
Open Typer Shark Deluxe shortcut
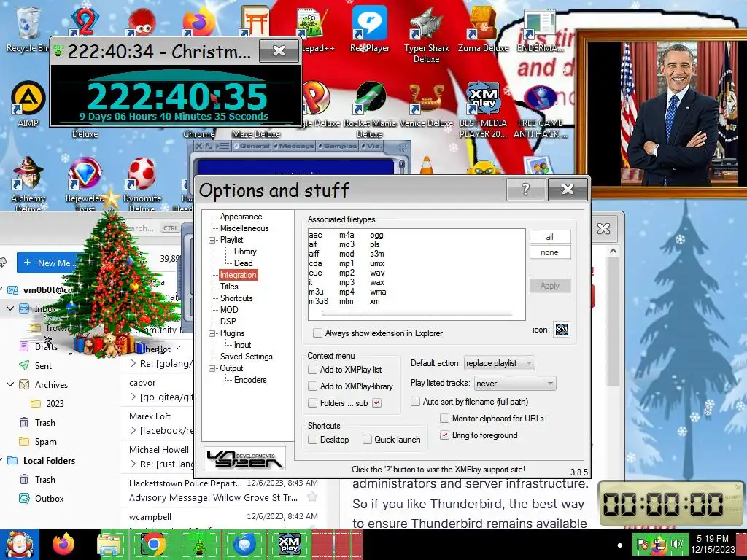(426, 34)
